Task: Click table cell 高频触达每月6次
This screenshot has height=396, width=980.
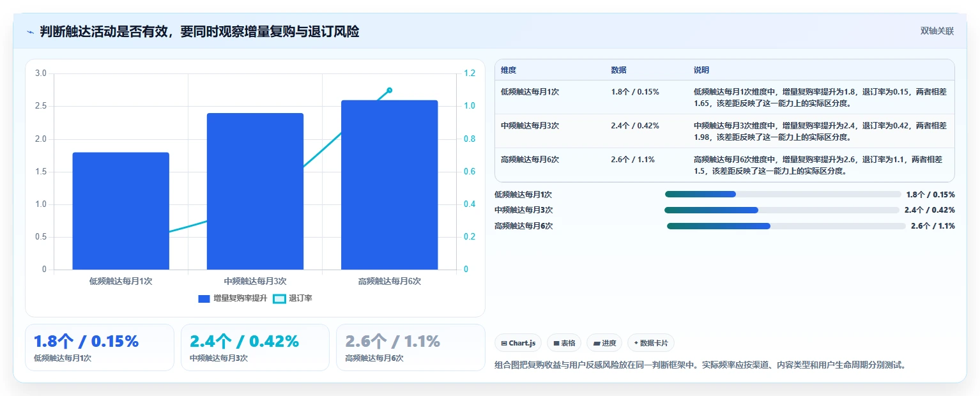Action: coord(530,160)
